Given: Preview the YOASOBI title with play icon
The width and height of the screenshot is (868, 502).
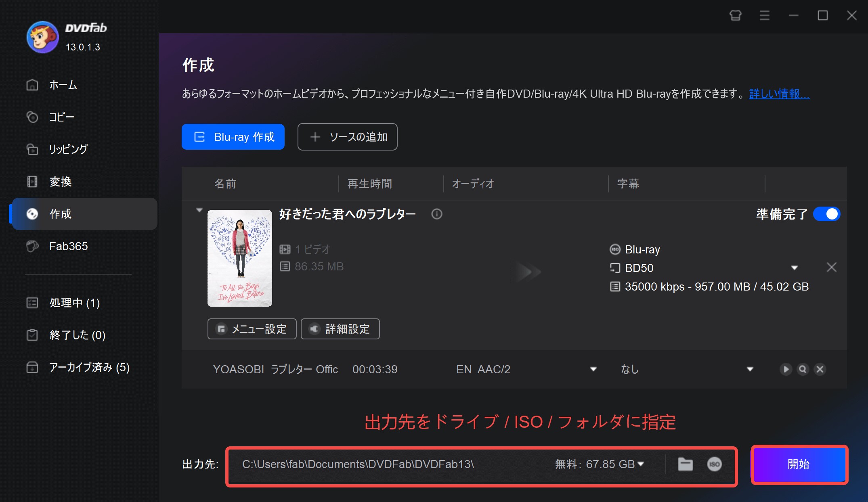Looking at the screenshot, I should (x=786, y=369).
